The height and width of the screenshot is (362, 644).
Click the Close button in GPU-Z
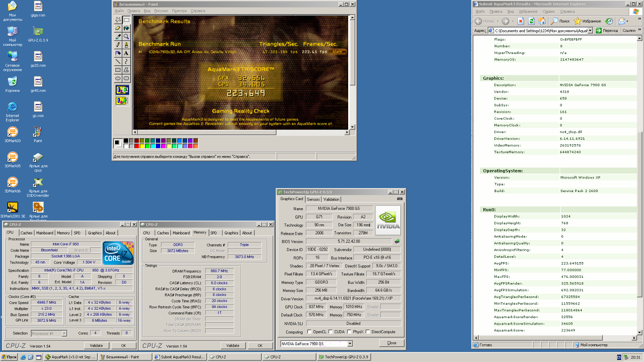coord(392,343)
